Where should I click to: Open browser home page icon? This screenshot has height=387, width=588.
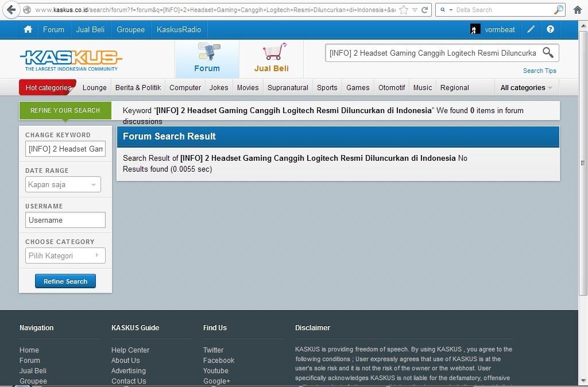pyautogui.click(x=578, y=10)
